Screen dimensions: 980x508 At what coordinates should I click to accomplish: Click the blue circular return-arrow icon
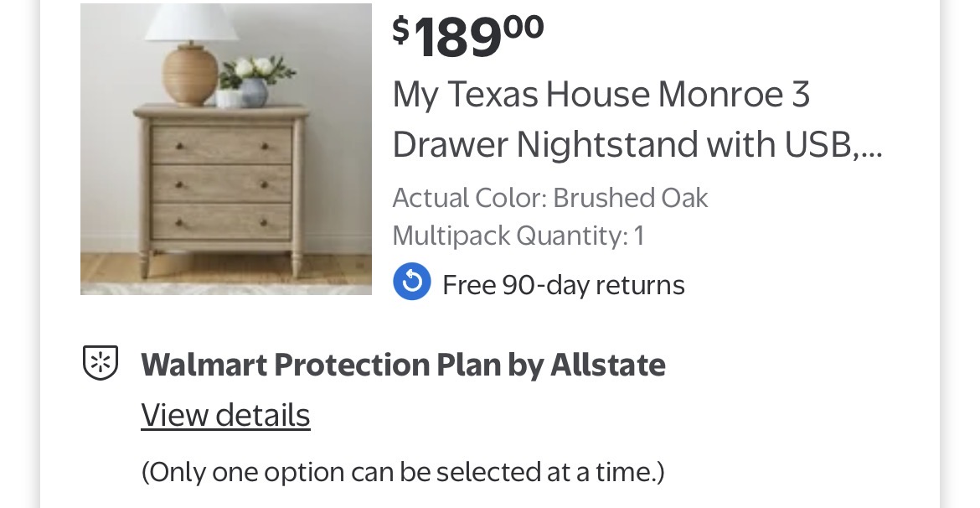click(x=412, y=282)
